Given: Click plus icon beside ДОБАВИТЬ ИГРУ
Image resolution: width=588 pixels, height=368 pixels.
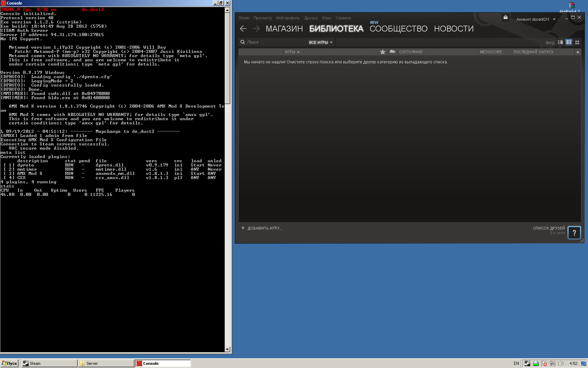Looking at the screenshot, I should click(243, 228).
